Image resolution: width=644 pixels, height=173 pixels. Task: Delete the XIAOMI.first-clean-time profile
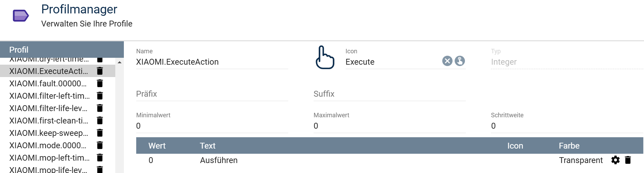(x=100, y=120)
